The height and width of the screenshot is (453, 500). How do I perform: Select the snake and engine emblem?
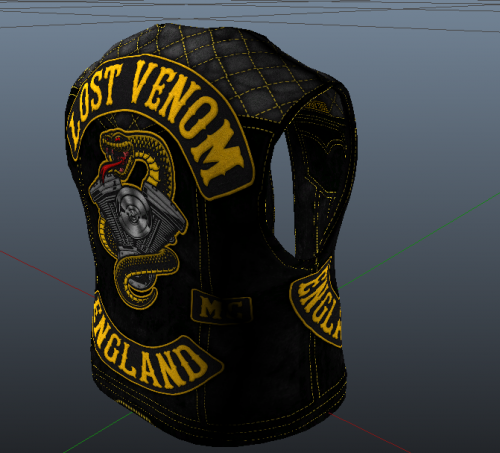click(138, 218)
